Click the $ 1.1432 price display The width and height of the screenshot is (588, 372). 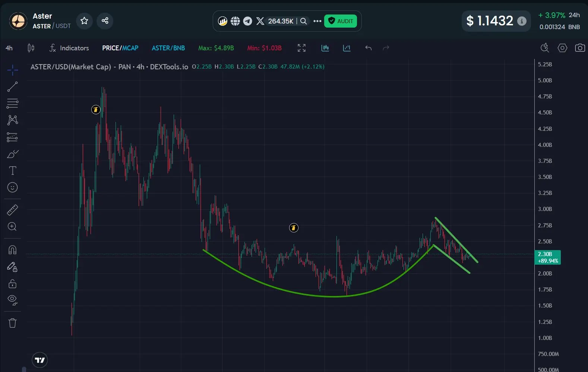coord(490,21)
